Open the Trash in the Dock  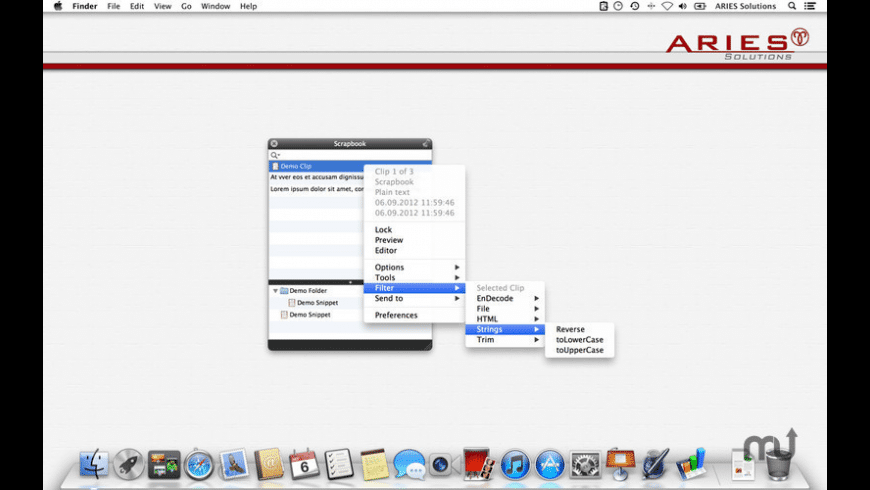click(778, 464)
